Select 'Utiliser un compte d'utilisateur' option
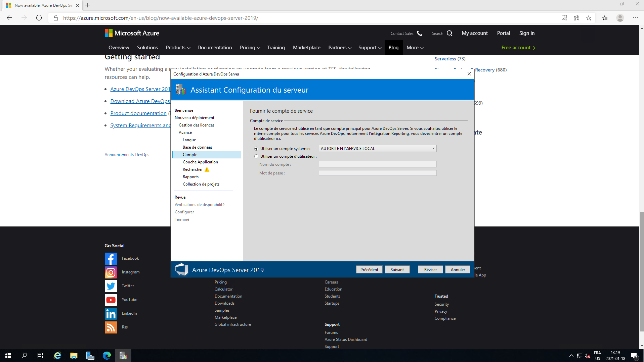This screenshot has height=362, width=644. (256, 156)
